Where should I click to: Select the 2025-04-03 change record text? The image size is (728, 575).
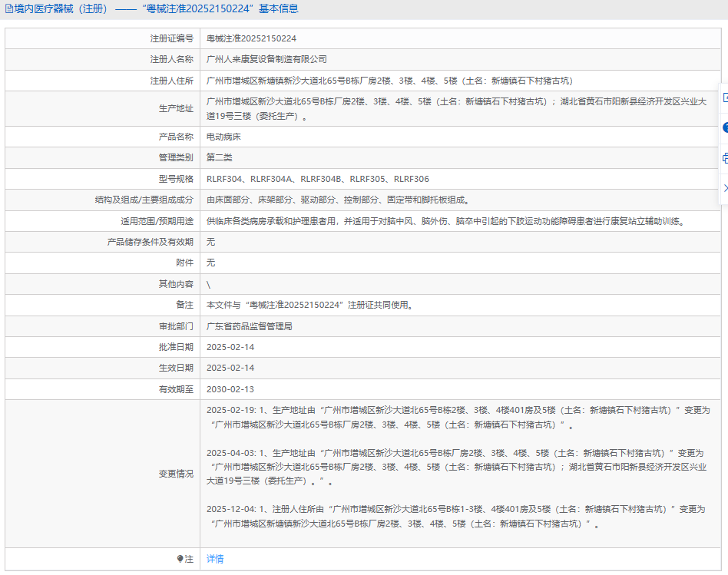[457, 468]
